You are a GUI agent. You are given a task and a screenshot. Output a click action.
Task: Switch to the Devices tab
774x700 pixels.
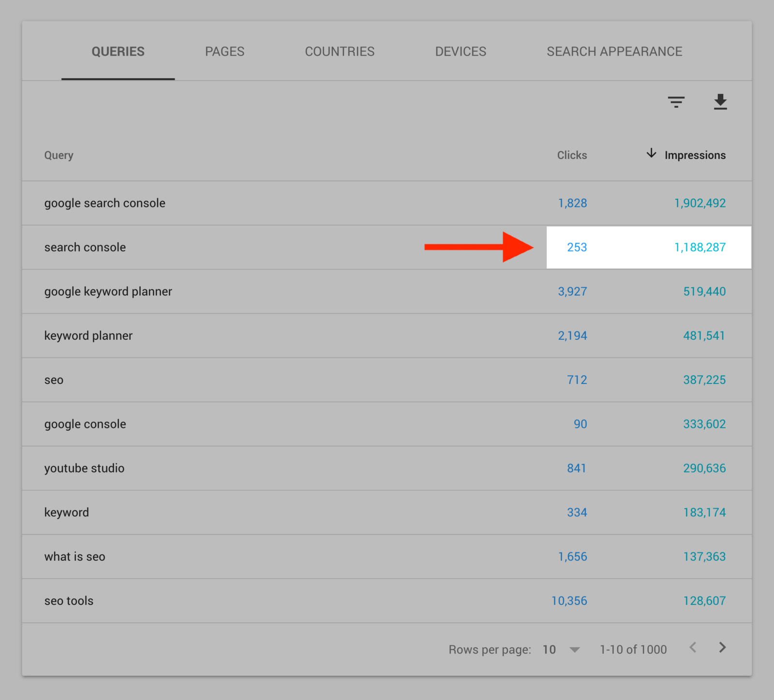[461, 52]
